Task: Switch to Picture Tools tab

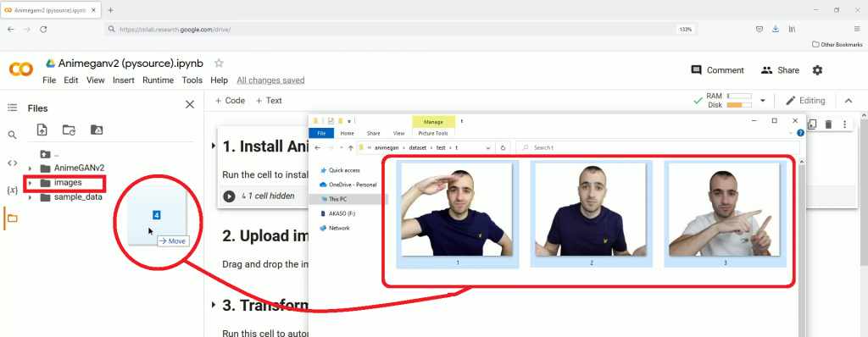Action: point(433,134)
